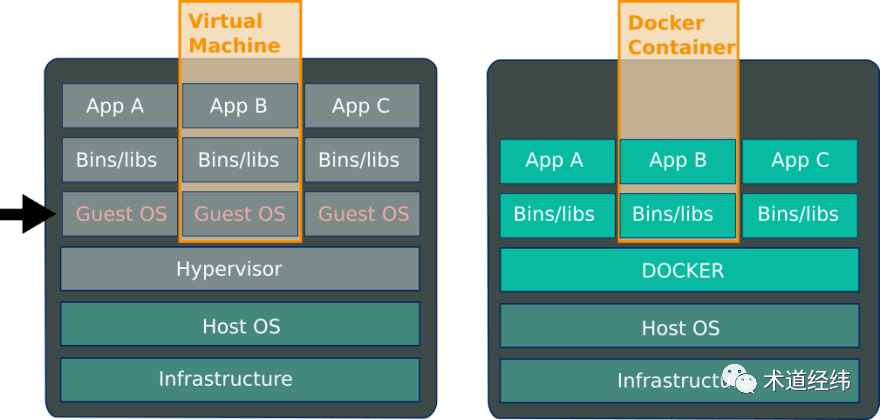Viewport: 880px width, 420px height.
Task: Select Bins/libs under App A in Docker diagram
Action: point(558,216)
